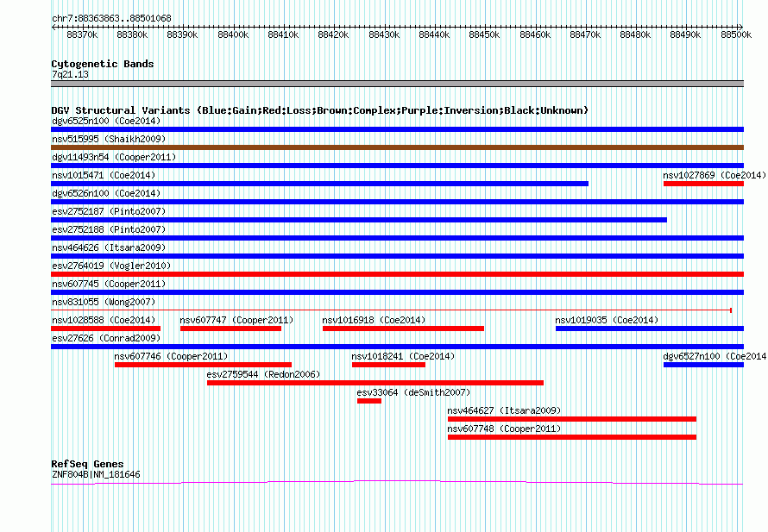Click the 88450k ruler tick label
Screen dimensions: 768x532
(x=484, y=34)
